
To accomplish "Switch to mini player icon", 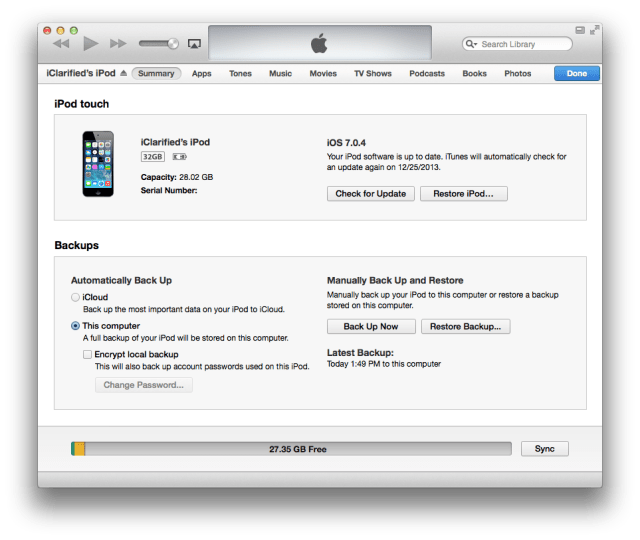I will tap(580, 30).
